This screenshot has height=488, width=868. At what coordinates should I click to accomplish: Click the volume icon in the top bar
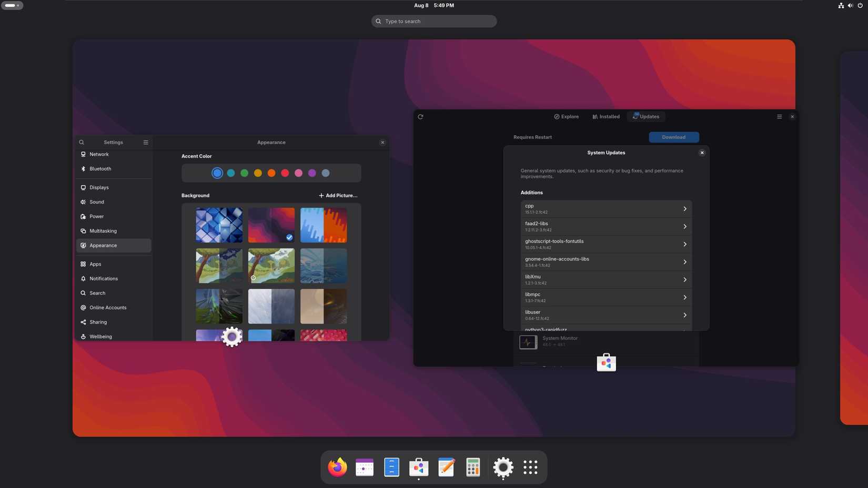click(x=850, y=5)
